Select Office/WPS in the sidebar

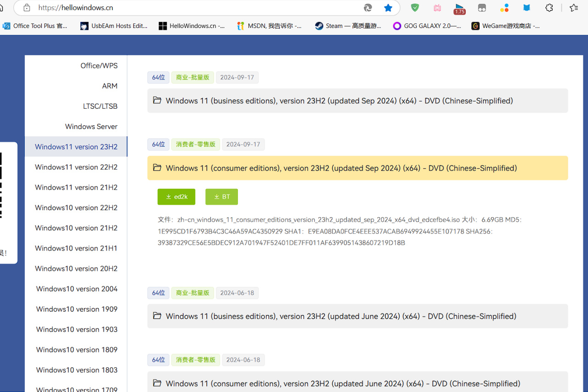coord(76,66)
